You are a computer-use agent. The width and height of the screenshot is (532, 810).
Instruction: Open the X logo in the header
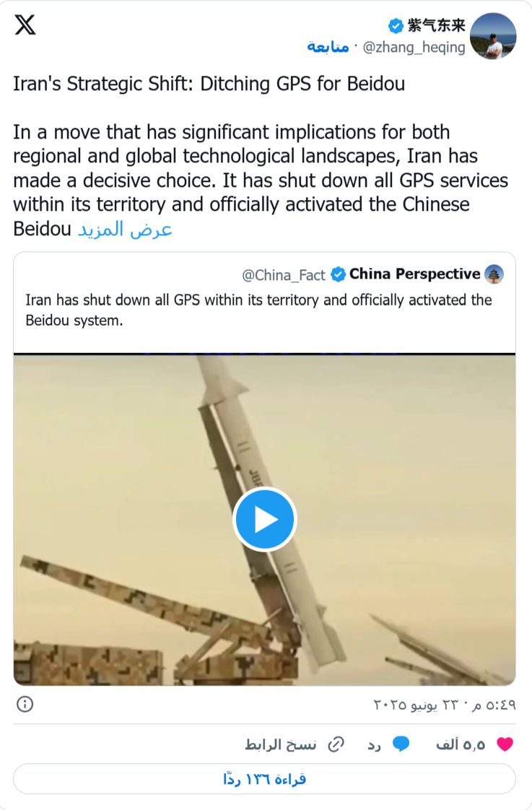point(25,25)
